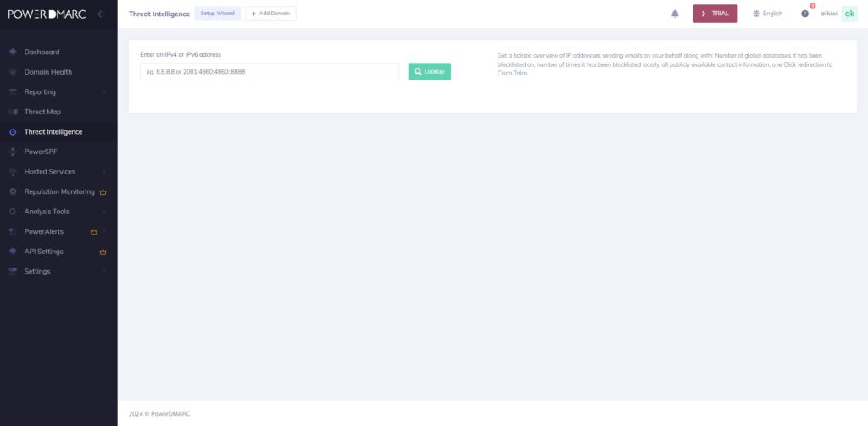Open the Dashboard menu item

pyautogui.click(x=58, y=52)
